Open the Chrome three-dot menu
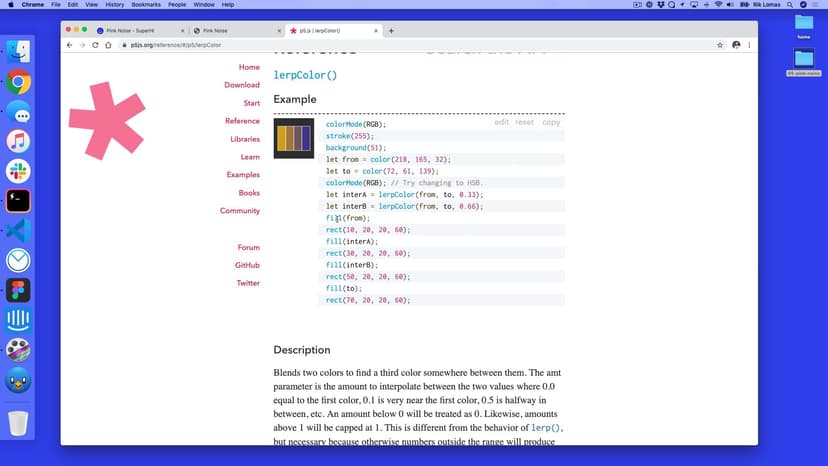 pos(750,45)
